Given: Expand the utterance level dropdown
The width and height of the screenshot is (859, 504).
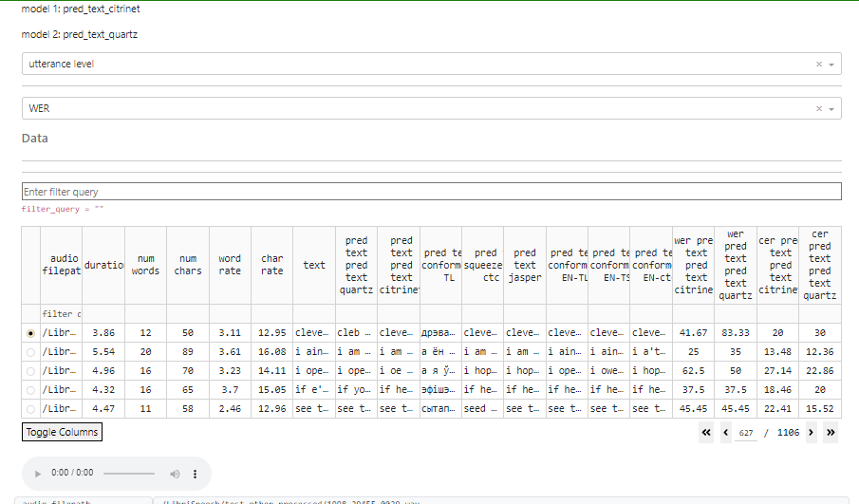Looking at the screenshot, I should [x=832, y=65].
